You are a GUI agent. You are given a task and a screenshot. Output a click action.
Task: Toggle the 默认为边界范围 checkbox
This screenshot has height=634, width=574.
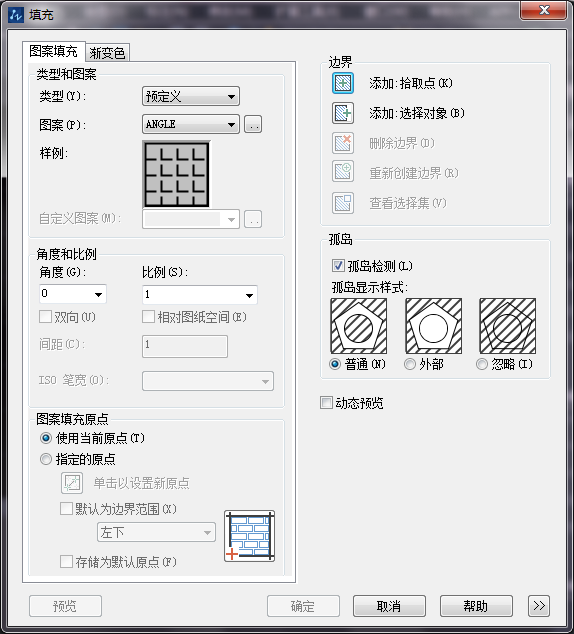(x=66, y=508)
